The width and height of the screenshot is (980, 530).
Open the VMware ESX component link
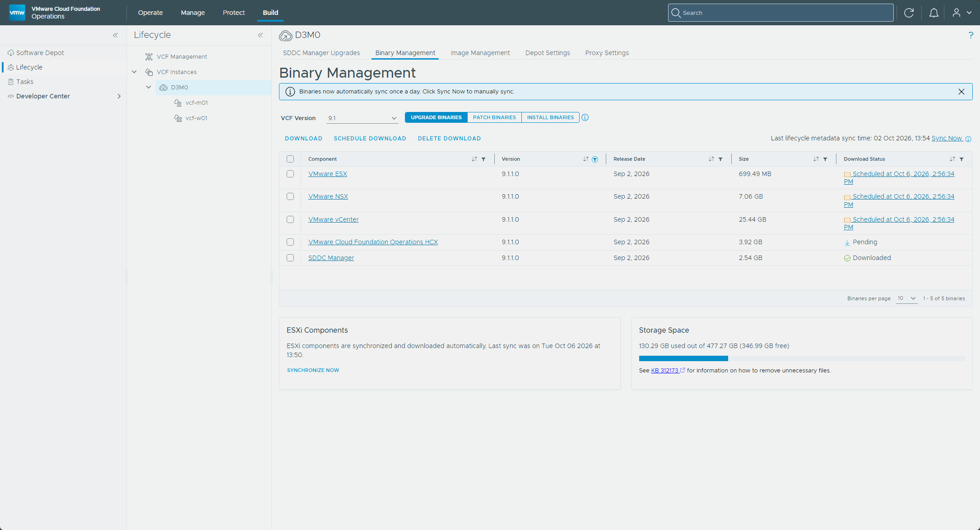328,174
